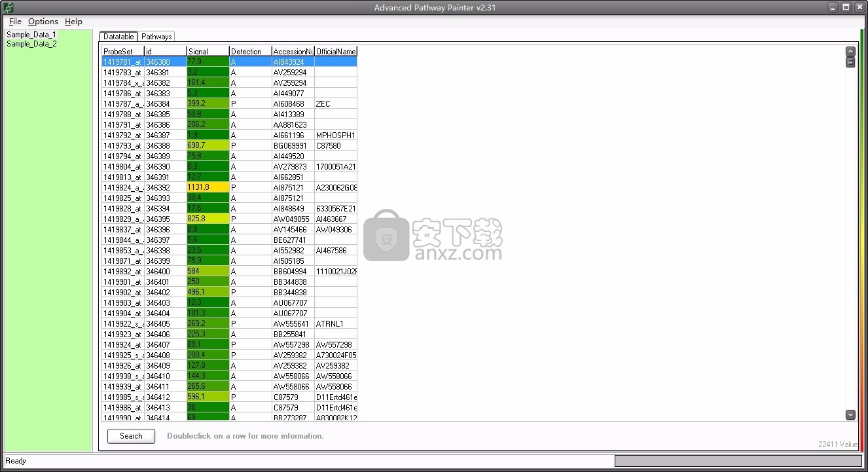The height and width of the screenshot is (472, 868).
Task: Click signal cell 596,1
Action: 208,397
